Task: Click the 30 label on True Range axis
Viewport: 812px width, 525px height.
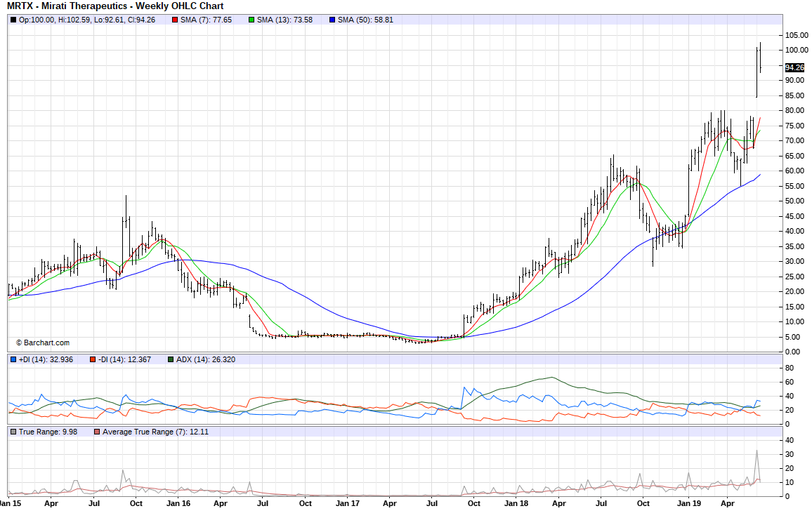Action: point(790,455)
